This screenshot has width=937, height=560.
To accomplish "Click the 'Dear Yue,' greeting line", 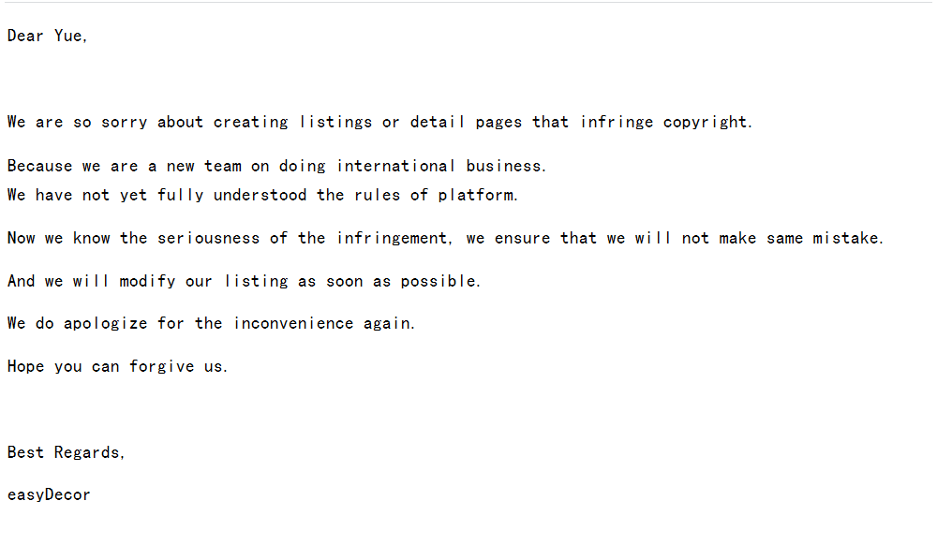I will 47,36.
